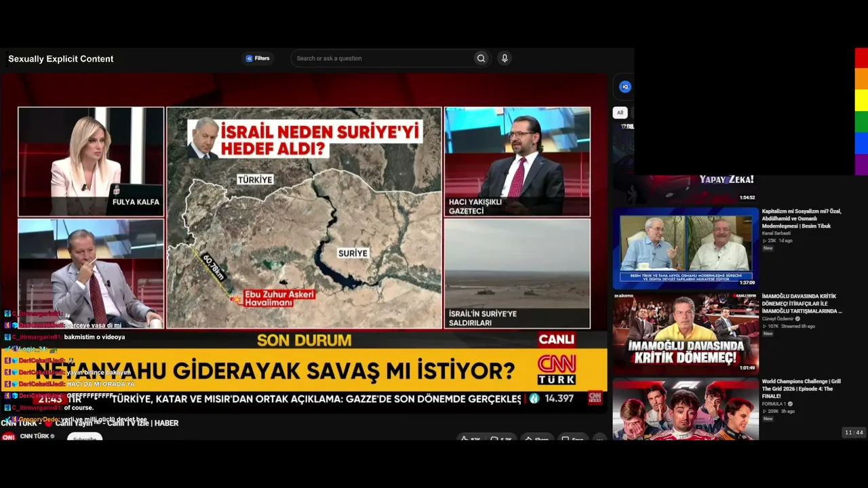This screenshot has height=488, width=868.
Task: Click the blue color swatch
Action: tap(861, 143)
